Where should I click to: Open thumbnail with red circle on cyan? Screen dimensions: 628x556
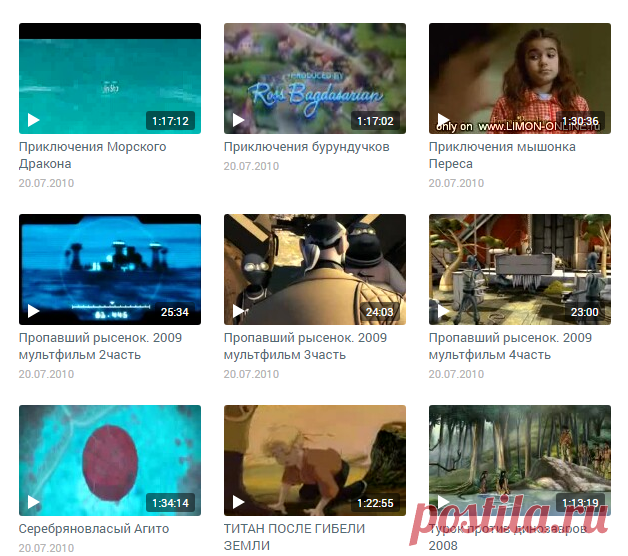point(110,461)
